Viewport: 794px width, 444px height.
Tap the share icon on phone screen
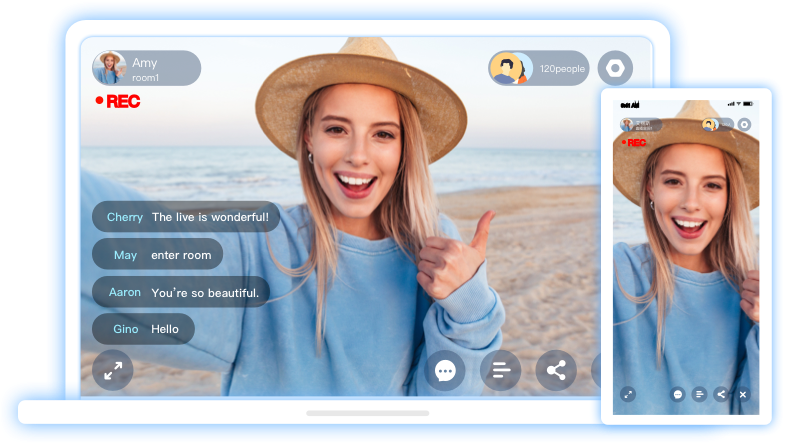point(721,395)
